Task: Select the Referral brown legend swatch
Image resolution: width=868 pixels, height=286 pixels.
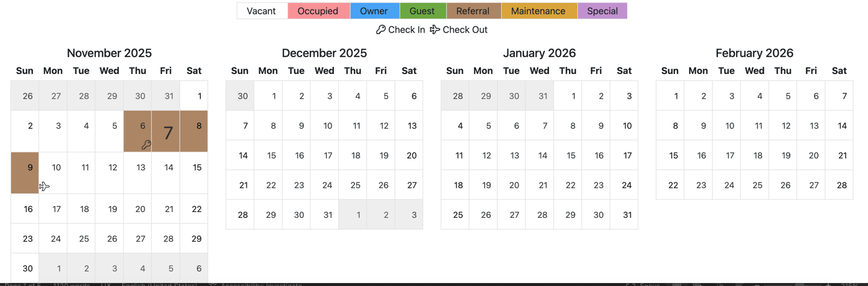Action: [x=473, y=11]
